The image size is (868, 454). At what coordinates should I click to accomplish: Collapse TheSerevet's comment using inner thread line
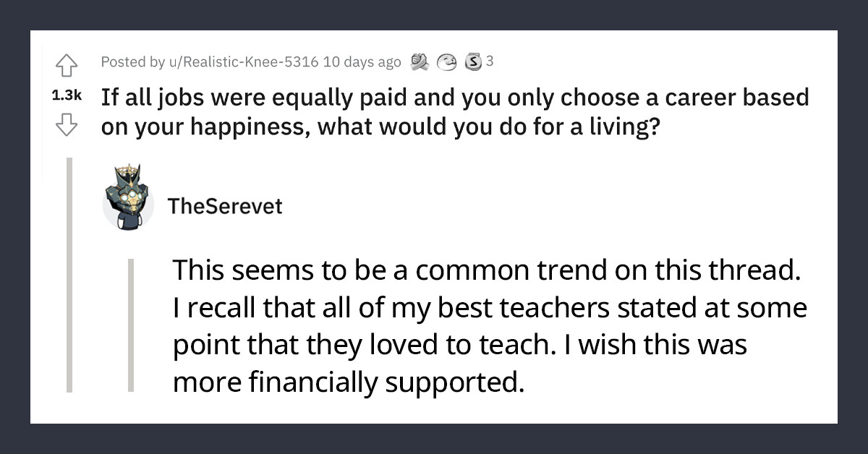132,325
